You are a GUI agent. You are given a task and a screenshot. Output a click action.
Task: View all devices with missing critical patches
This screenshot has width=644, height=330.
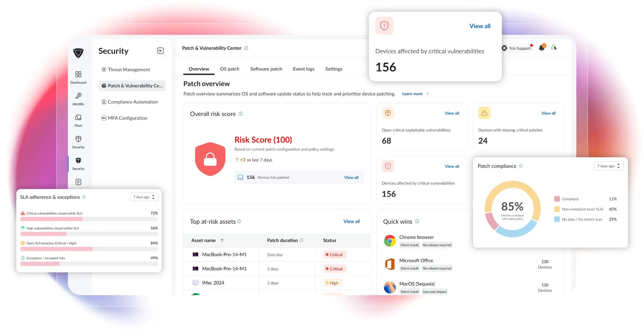pyautogui.click(x=548, y=113)
